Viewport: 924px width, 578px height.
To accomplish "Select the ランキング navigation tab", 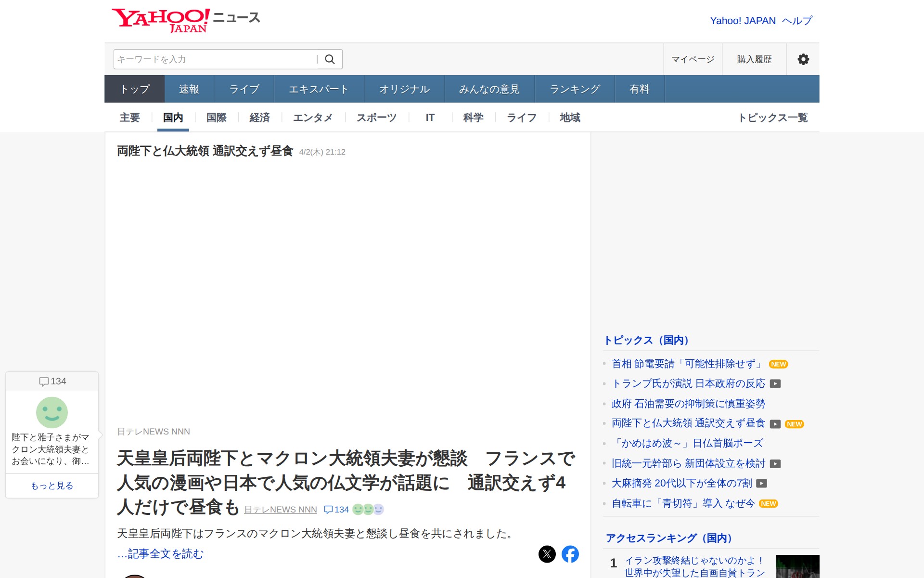I will (575, 89).
